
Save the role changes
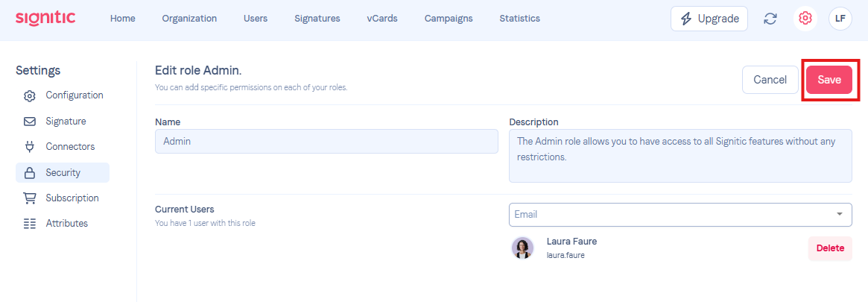[829, 80]
